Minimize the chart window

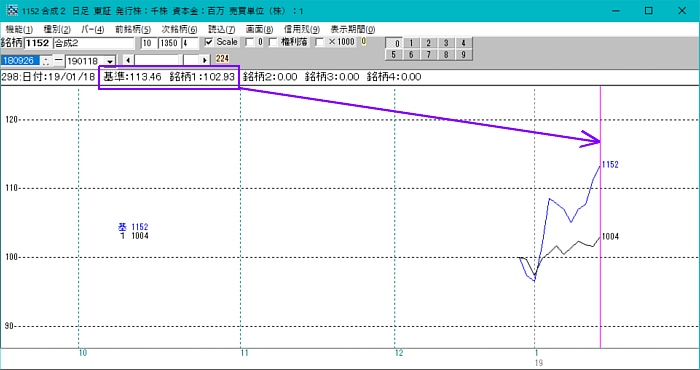point(617,11)
